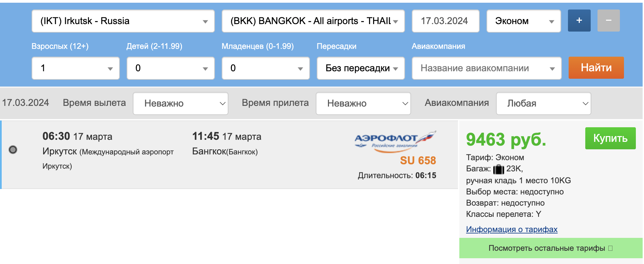Open Информация о тарифах link
Image resolution: width=644 pixels, height=264 pixels.
coord(512,229)
